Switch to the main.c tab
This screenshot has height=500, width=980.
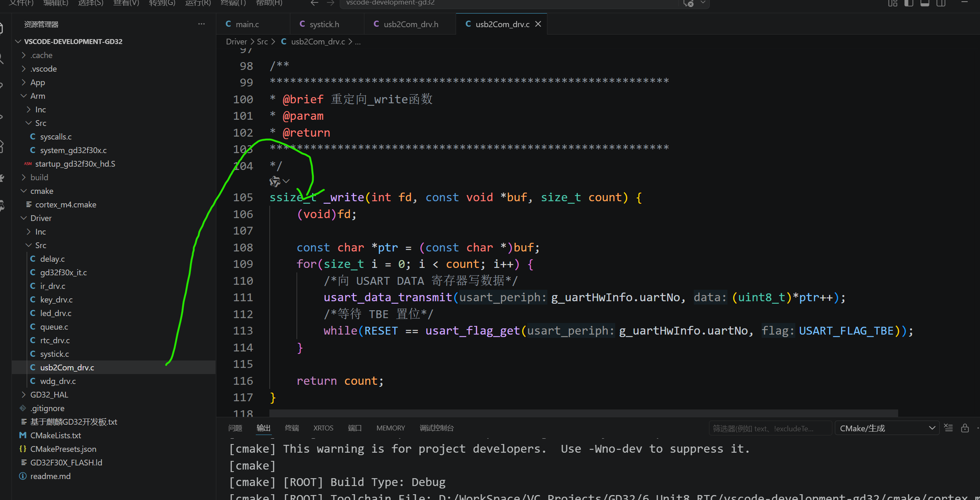pos(247,24)
